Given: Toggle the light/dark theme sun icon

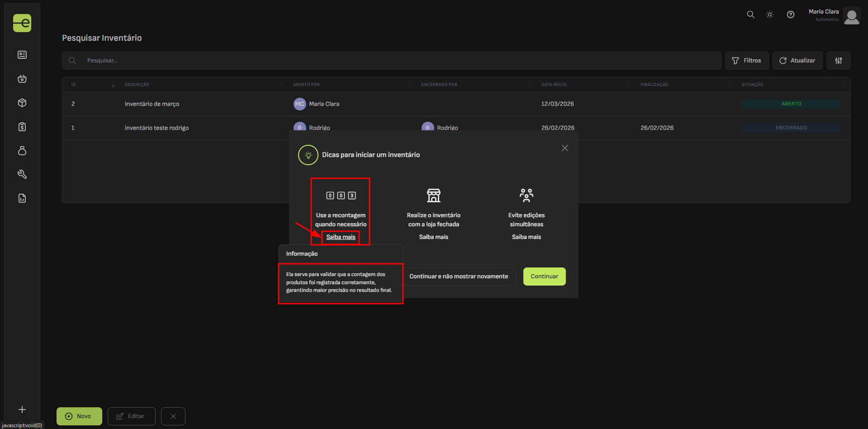Looking at the screenshot, I should (x=770, y=14).
